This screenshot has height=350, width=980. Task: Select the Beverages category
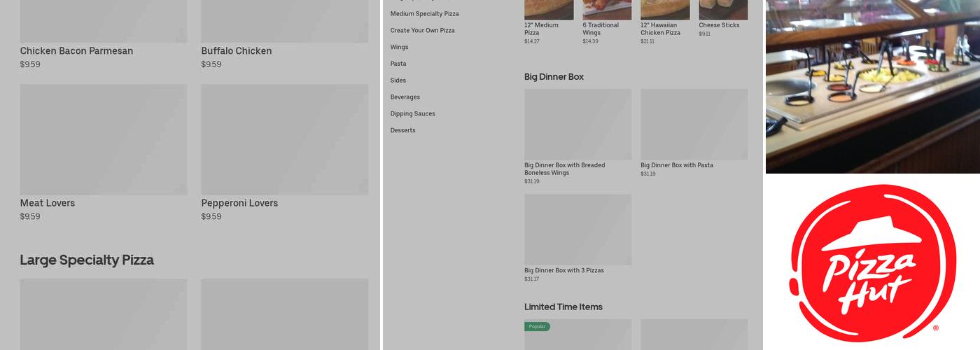[x=405, y=97]
